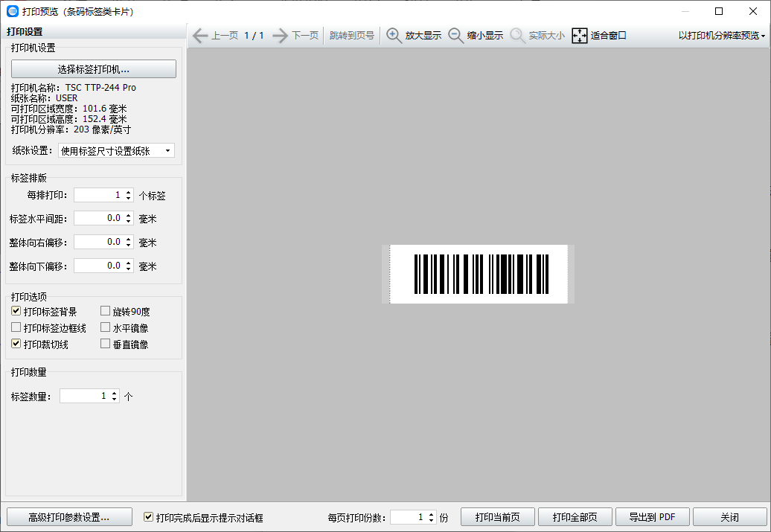Viewport: 771px width, 532px height.
Task: Click 可打印区域高度: 152.4 毫米 text
Action: (68, 119)
